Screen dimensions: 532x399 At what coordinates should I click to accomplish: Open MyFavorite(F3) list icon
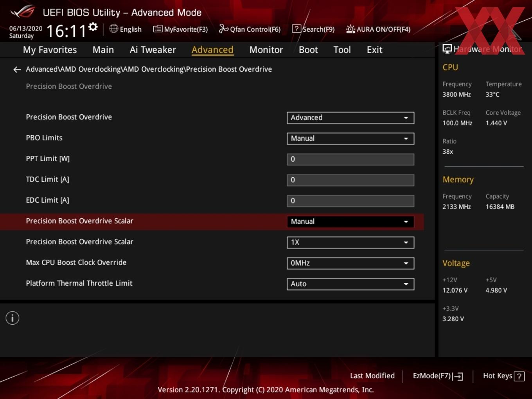[x=158, y=29]
